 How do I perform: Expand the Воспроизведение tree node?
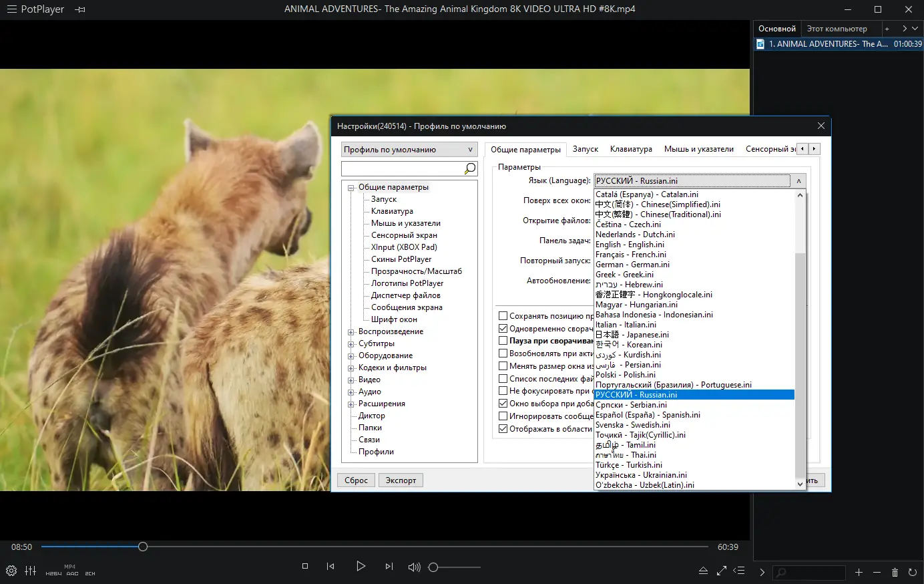pos(351,332)
